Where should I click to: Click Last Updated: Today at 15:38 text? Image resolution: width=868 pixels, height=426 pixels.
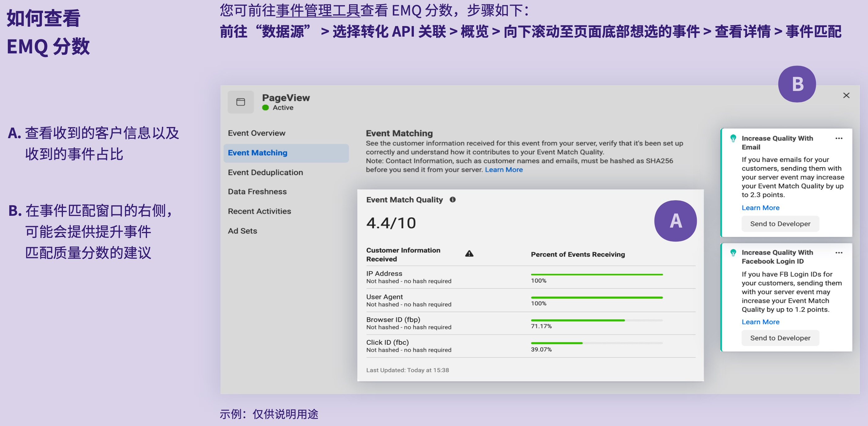pyautogui.click(x=407, y=370)
